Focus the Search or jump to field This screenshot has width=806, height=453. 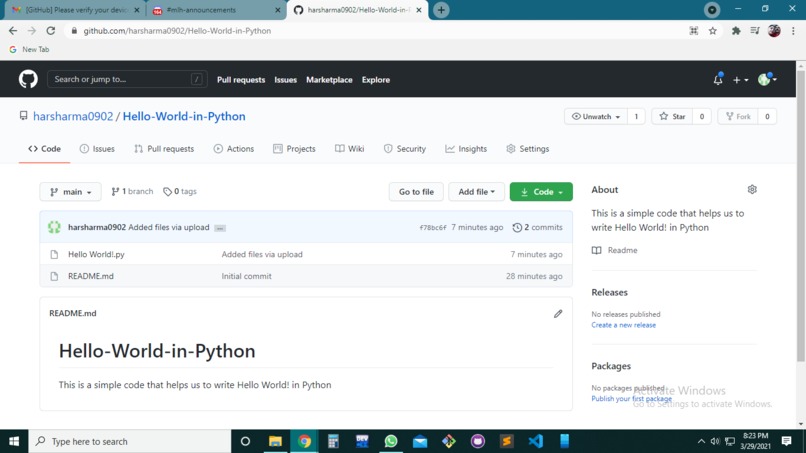coord(127,79)
